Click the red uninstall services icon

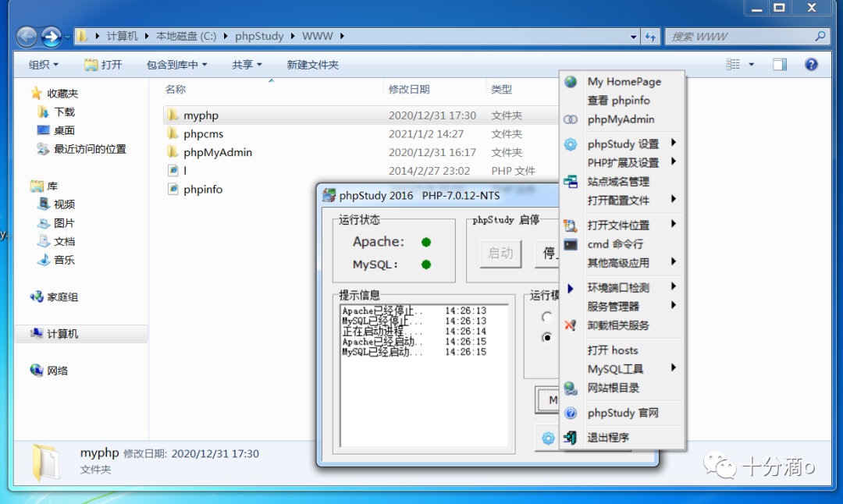pos(571,325)
